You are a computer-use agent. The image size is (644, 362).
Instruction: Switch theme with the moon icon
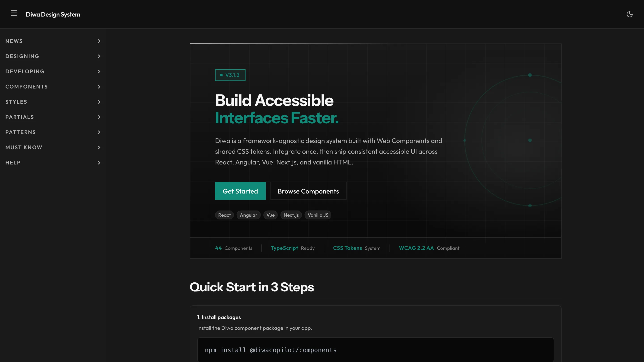pyautogui.click(x=629, y=14)
